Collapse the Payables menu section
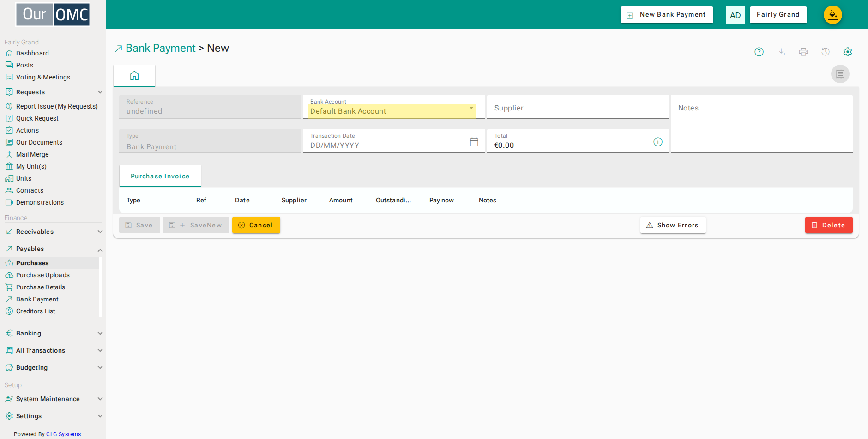 (53, 249)
